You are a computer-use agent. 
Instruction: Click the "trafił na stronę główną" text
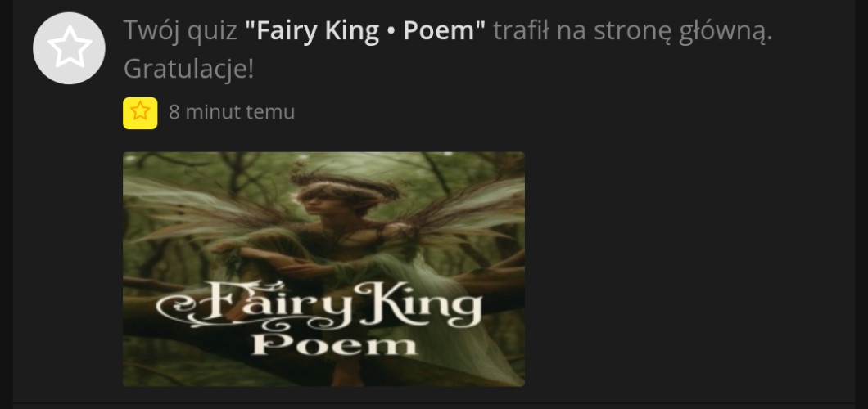coord(632,31)
